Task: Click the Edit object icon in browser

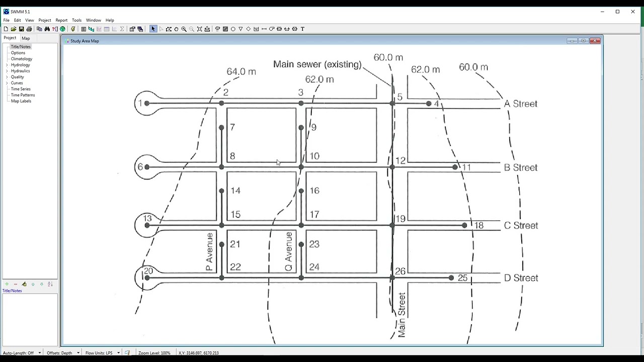Action: (x=24, y=284)
